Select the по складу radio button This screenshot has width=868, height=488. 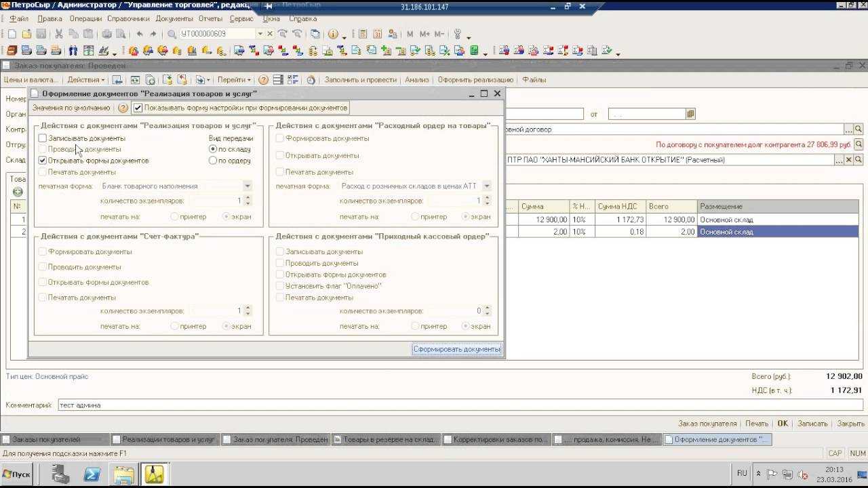click(213, 149)
